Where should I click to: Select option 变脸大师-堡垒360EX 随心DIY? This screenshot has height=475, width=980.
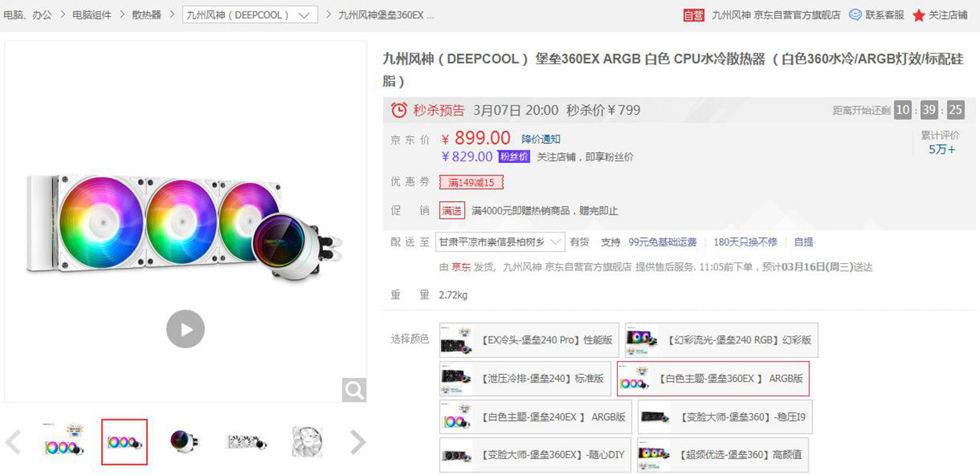535,455
